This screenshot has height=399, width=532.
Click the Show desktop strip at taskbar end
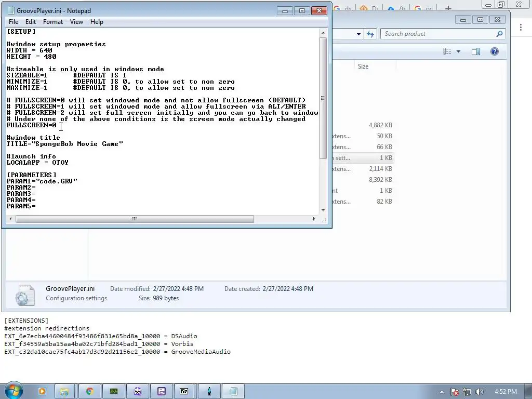click(528, 392)
